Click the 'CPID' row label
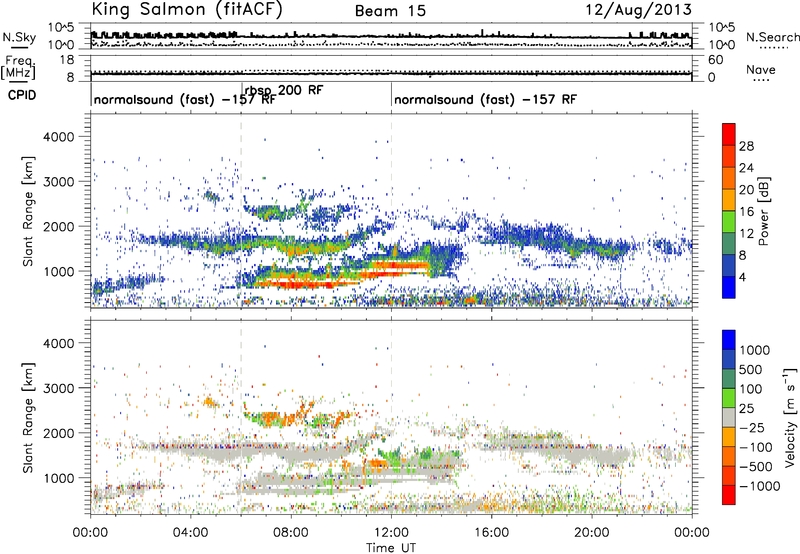 22,95
